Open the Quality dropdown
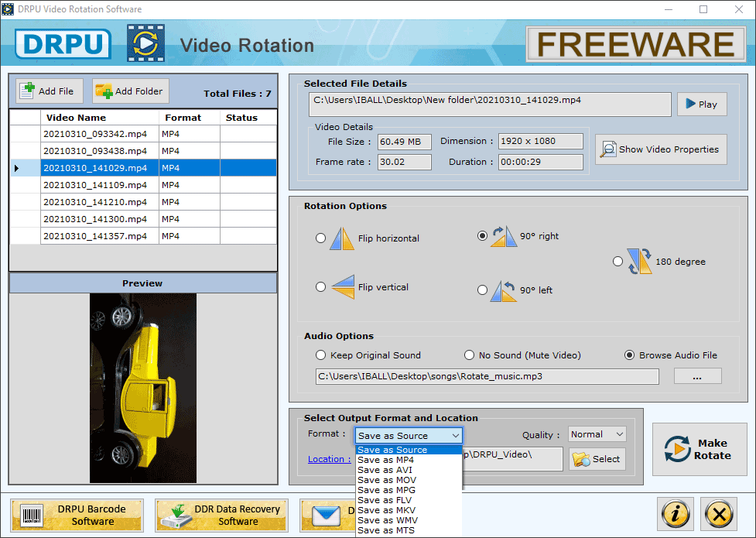 point(597,434)
